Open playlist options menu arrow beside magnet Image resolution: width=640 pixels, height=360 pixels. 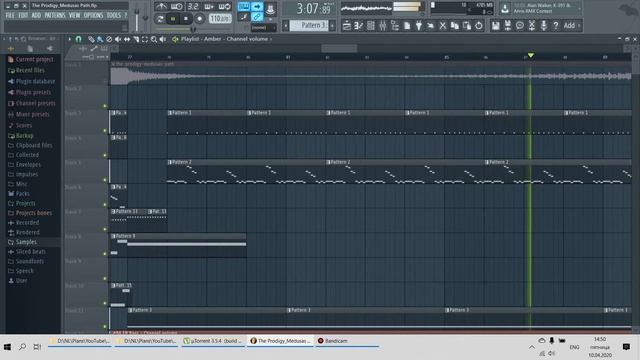pyautogui.click(x=70, y=39)
